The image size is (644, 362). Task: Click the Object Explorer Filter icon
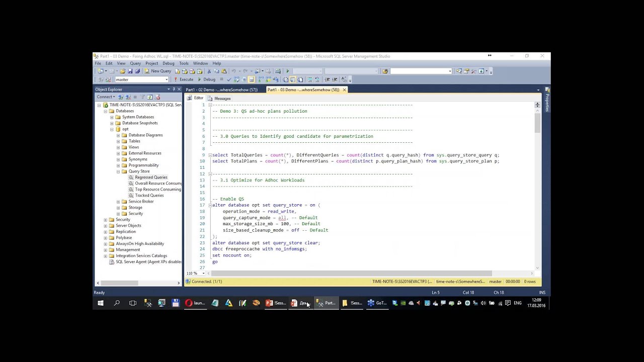click(143, 97)
